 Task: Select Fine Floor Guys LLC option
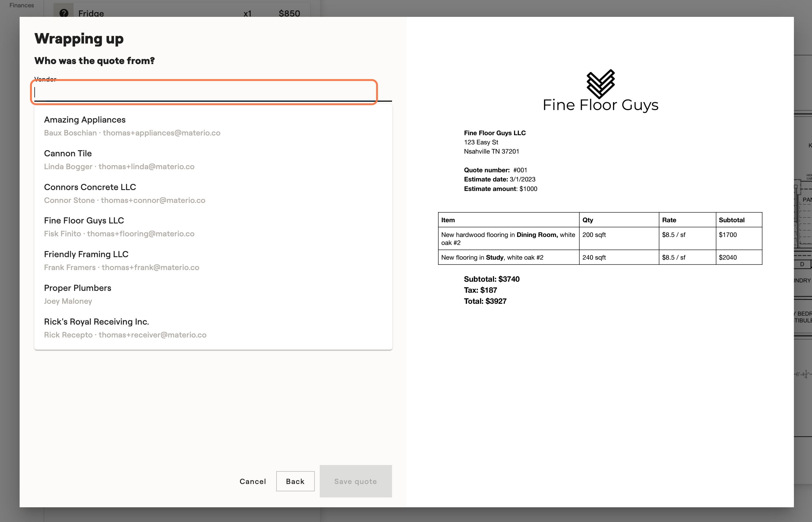pyautogui.click(x=213, y=227)
